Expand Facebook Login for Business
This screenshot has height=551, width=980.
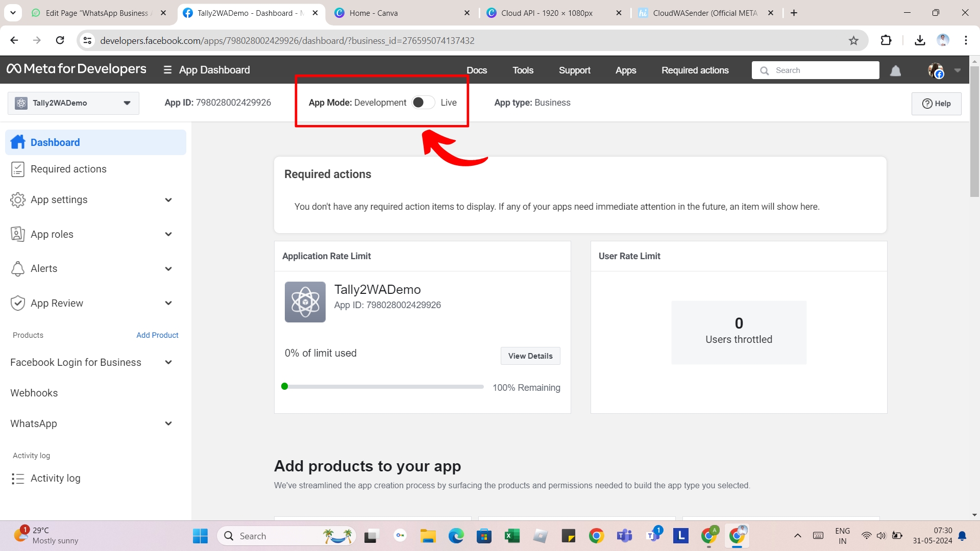168,362
